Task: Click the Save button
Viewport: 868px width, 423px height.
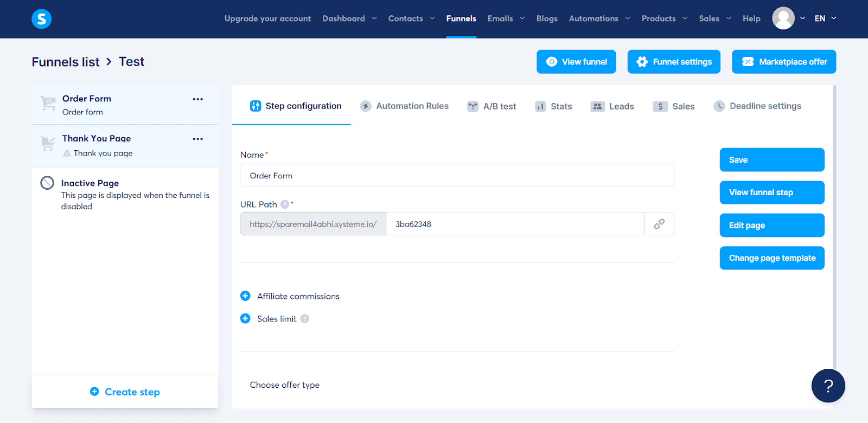Action: point(771,160)
